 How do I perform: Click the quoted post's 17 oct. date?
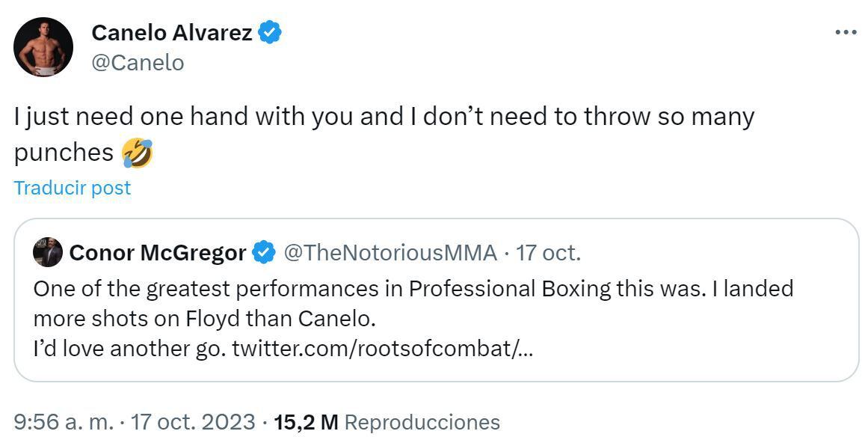548,253
